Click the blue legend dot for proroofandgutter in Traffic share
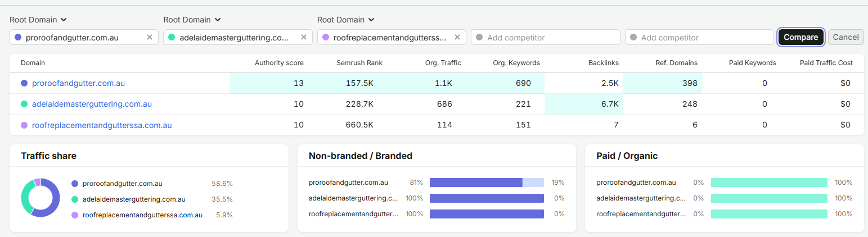Screen dimensions: 868x237 coord(75,184)
